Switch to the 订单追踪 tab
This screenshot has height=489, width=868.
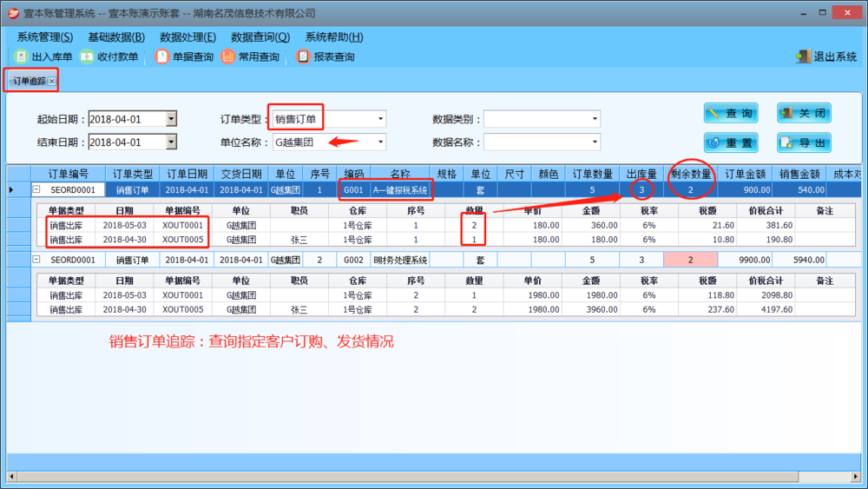click(x=30, y=81)
